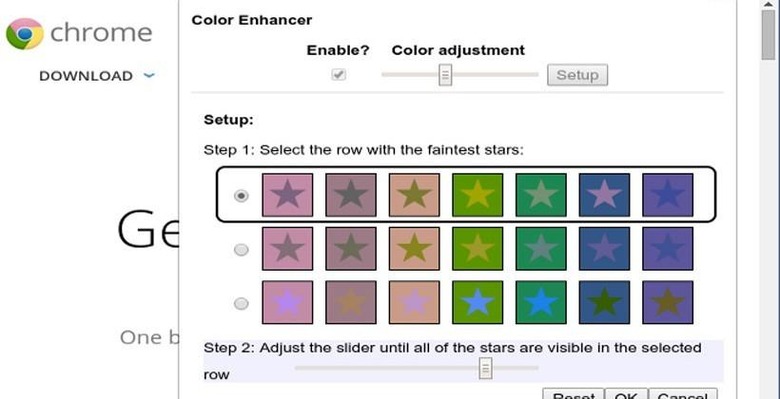Select the second row radio button
The image size is (780, 399).
[241, 250]
